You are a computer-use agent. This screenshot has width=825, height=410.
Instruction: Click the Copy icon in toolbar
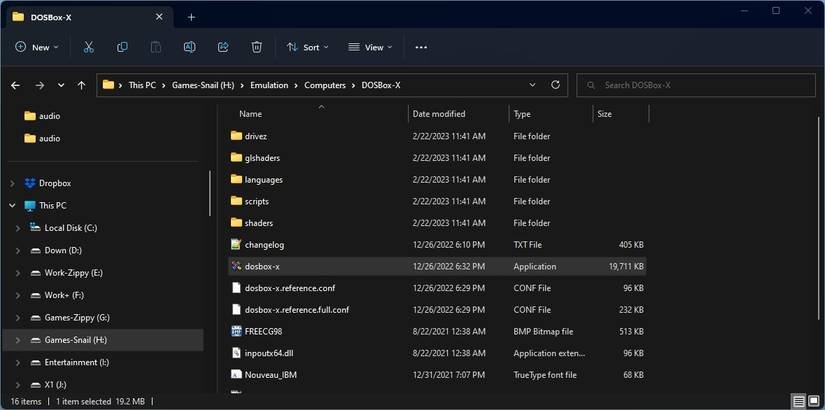point(122,47)
